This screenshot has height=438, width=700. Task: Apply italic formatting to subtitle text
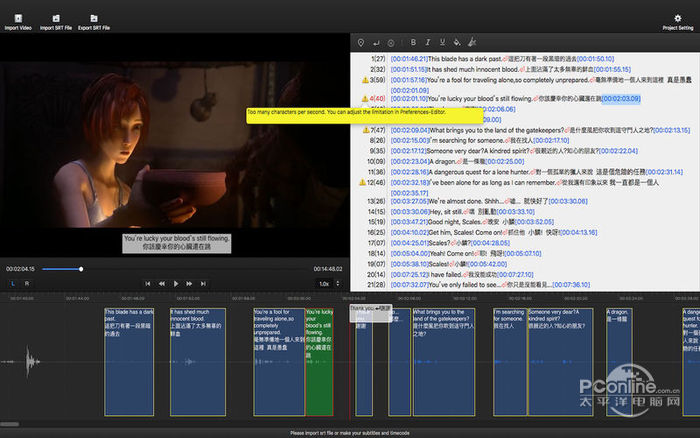tap(427, 42)
